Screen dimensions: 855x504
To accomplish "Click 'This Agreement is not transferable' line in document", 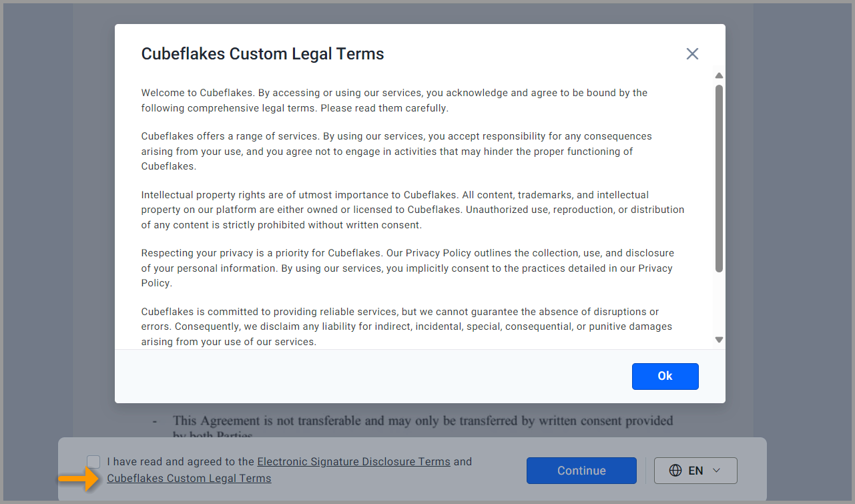I will 422,421.
